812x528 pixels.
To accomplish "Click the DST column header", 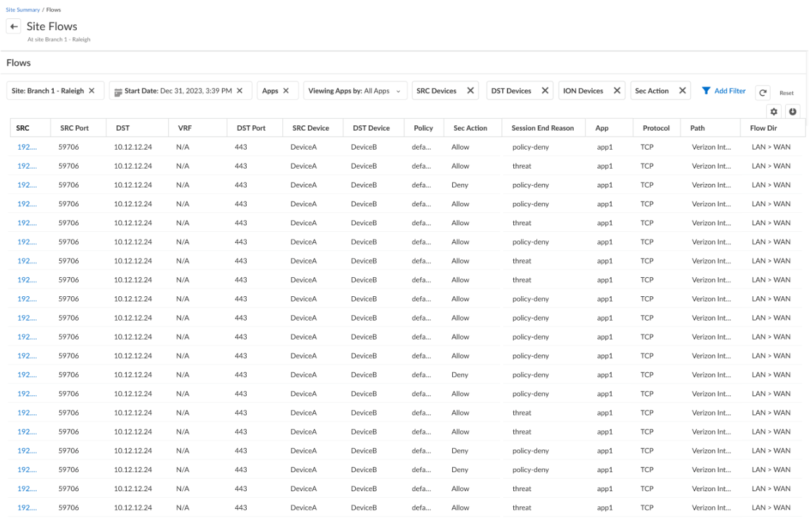I will click(137, 128).
